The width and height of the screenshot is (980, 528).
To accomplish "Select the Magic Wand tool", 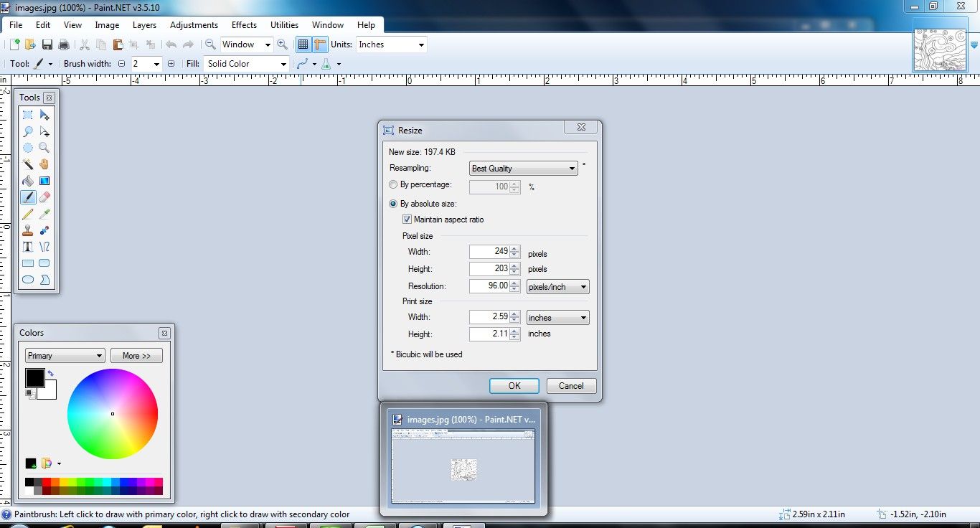I will [x=27, y=164].
